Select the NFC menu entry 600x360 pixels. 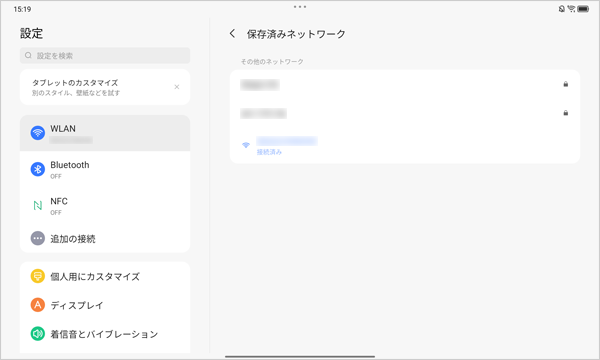point(105,205)
